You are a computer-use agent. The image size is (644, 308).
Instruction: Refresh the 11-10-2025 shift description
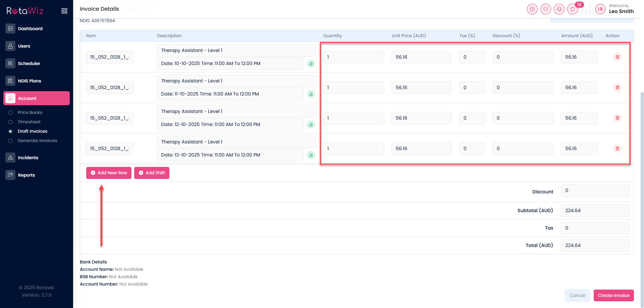pos(311,94)
